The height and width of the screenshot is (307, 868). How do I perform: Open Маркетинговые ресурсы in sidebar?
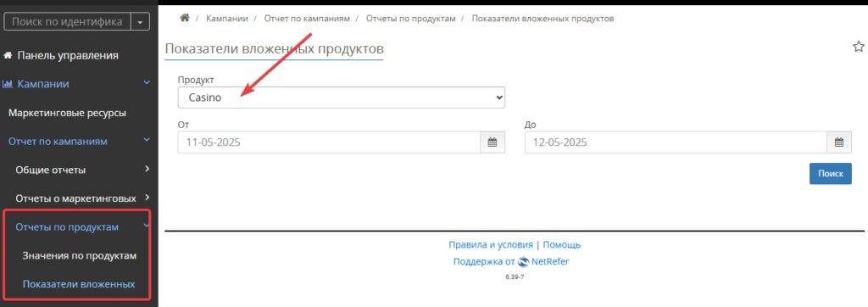[x=68, y=113]
